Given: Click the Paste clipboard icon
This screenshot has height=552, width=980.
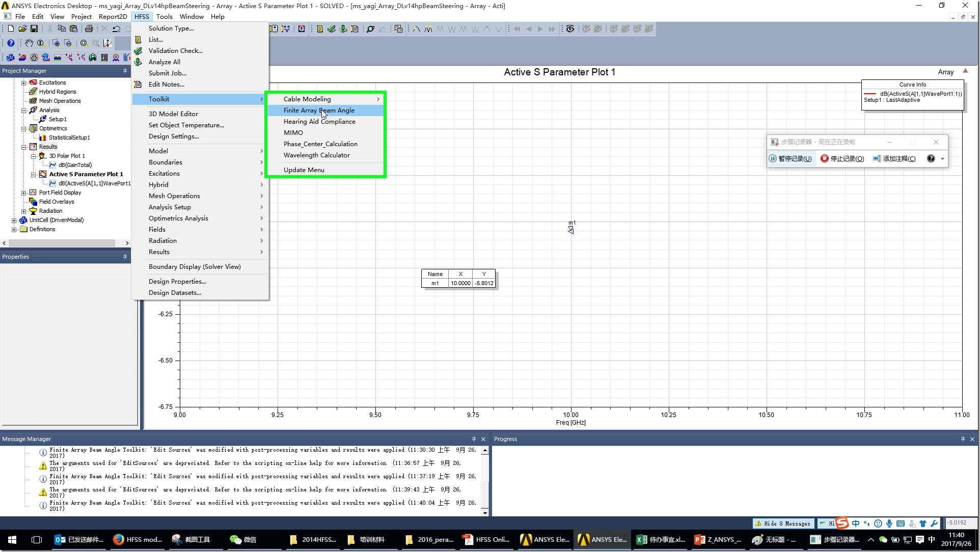Looking at the screenshot, I should coord(73,29).
